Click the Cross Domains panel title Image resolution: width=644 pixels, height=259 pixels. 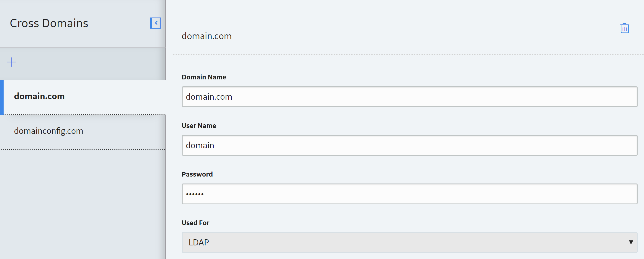(49, 23)
